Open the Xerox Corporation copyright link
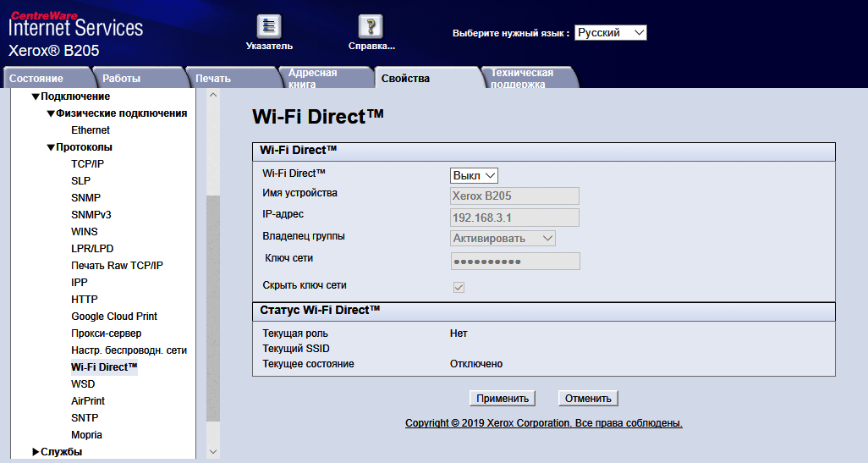The image size is (868, 463). click(x=544, y=423)
